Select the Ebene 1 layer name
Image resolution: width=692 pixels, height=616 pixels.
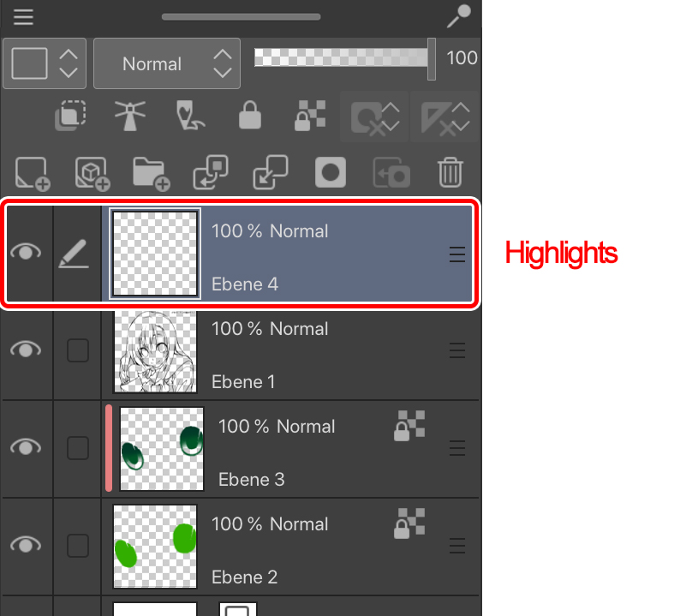click(x=243, y=382)
